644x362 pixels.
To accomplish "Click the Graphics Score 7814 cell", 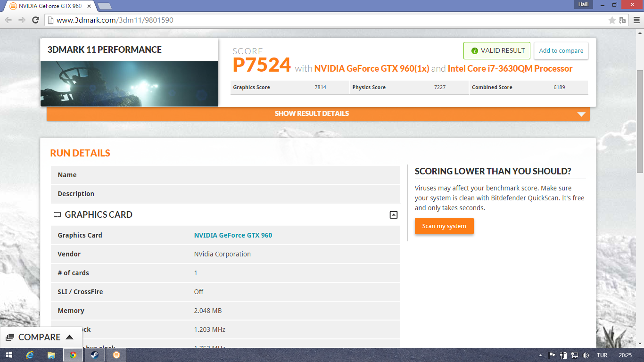I will [x=290, y=88].
